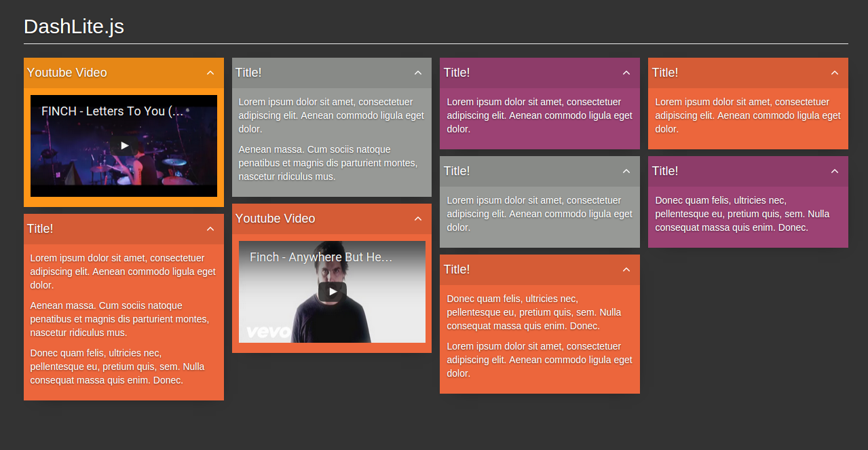Select the 'Youtube Video' header above the Anywhere But Here video
The height and width of the screenshot is (450, 868).
[x=276, y=219]
